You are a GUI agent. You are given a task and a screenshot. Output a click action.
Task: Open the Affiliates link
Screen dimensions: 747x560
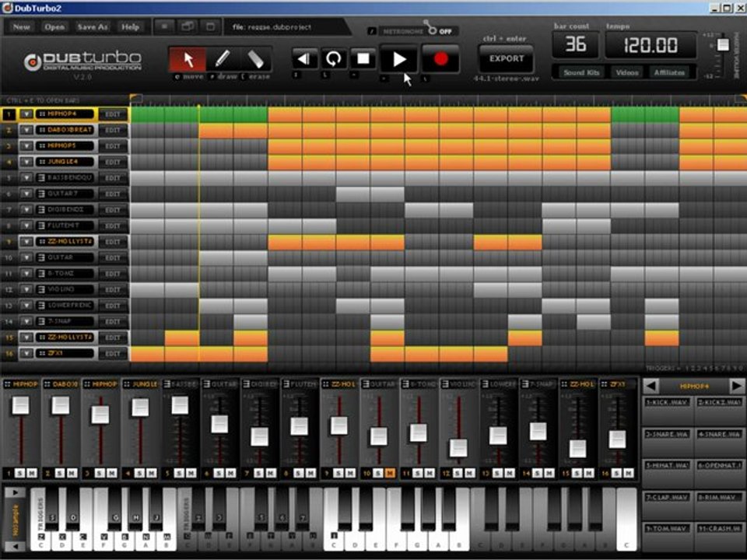[x=669, y=72]
